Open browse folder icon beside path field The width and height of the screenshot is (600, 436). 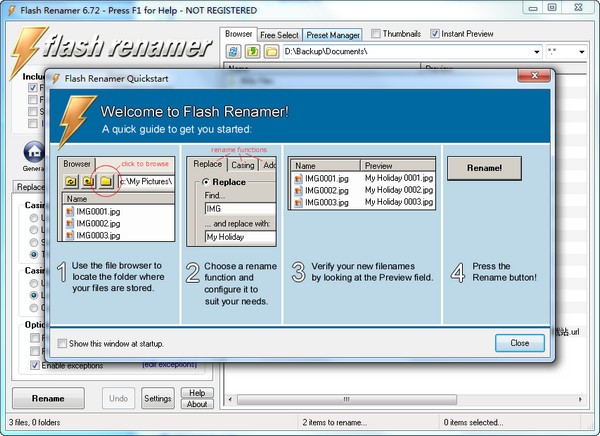coord(271,51)
